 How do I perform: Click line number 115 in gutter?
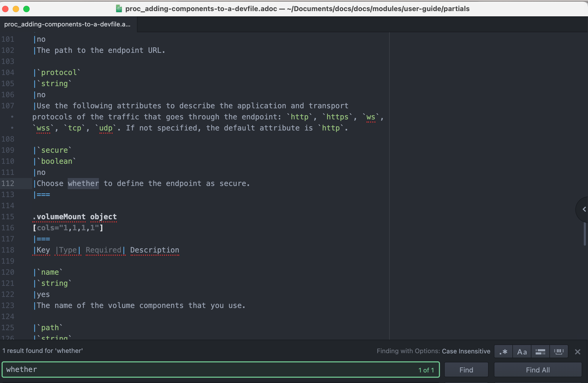8,217
